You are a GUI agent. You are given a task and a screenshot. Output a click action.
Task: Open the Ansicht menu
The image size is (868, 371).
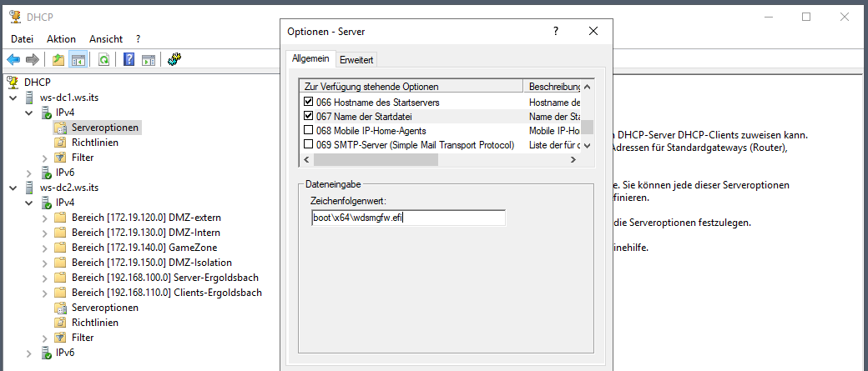click(105, 38)
